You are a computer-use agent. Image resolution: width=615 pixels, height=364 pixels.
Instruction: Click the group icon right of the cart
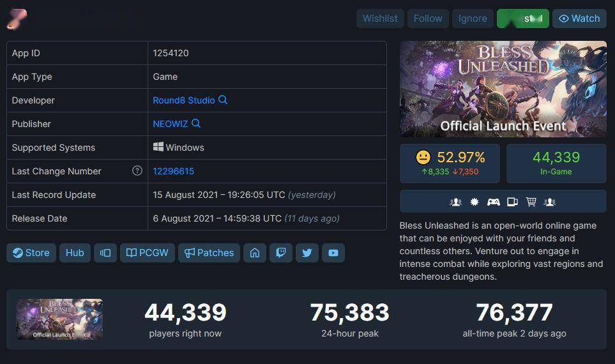[549, 202]
